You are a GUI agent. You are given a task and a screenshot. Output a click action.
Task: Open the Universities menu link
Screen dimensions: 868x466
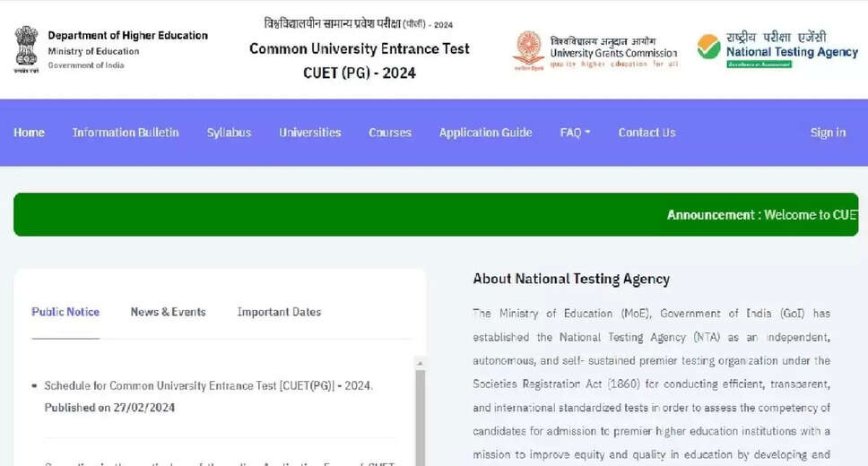(x=310, y=133)
